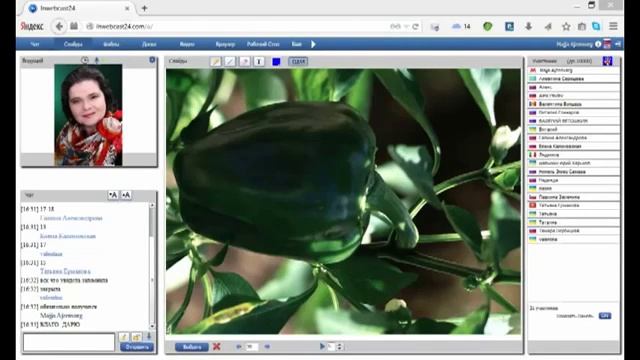The width and height of the screenshot is (640, 360).
Task: Select the eraser tool in slides toolbar
Action: pos(244,62)
